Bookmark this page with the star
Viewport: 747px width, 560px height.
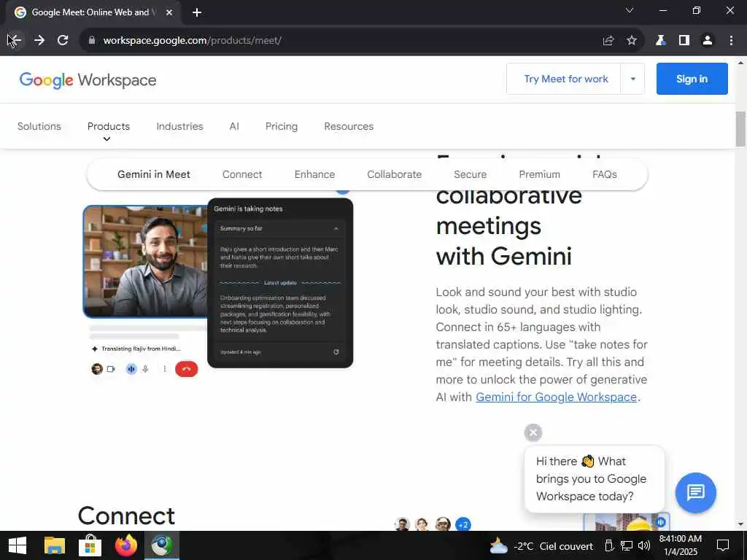[x=632, y=41]
